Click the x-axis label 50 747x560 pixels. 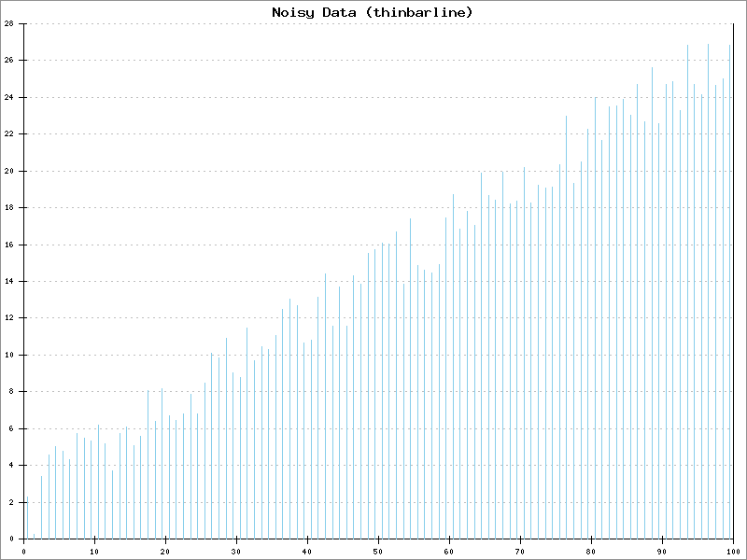378,552
